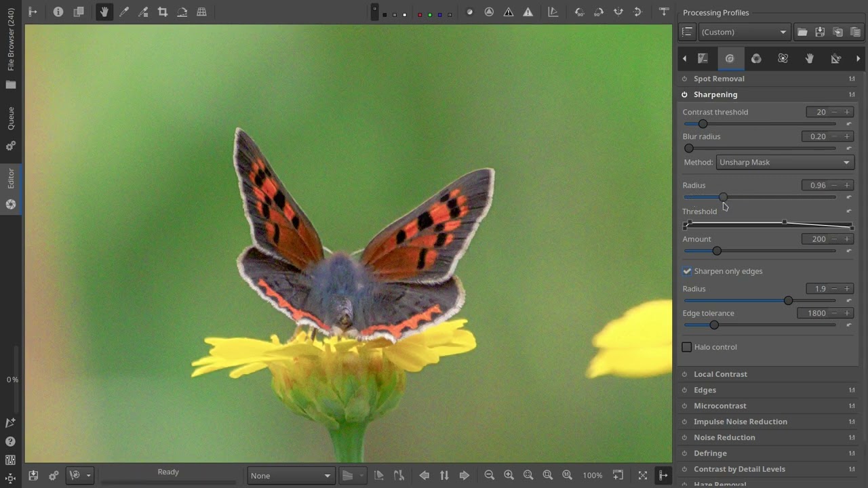Open the Queue tab
The image size is (868, 488).
11,118
